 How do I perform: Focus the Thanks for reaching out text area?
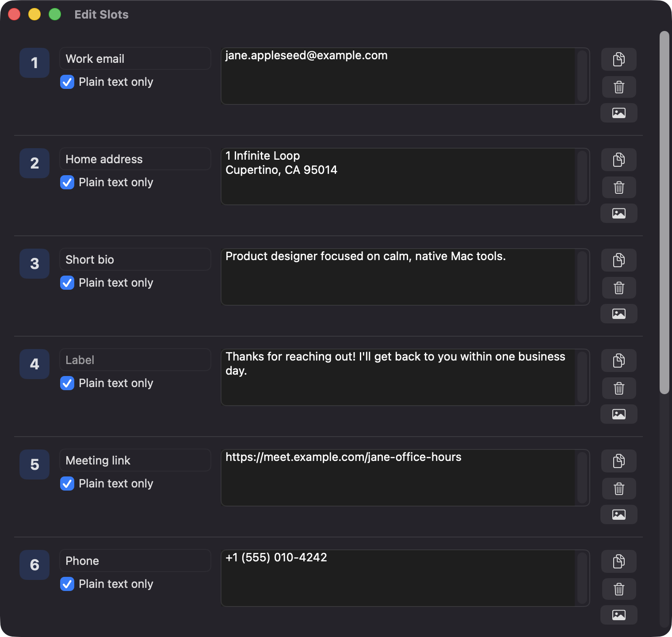coord(405,377)
